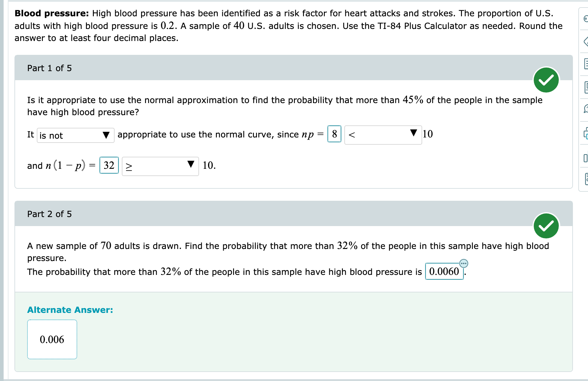Select the Part 1 of 5 header

(49, 68)
